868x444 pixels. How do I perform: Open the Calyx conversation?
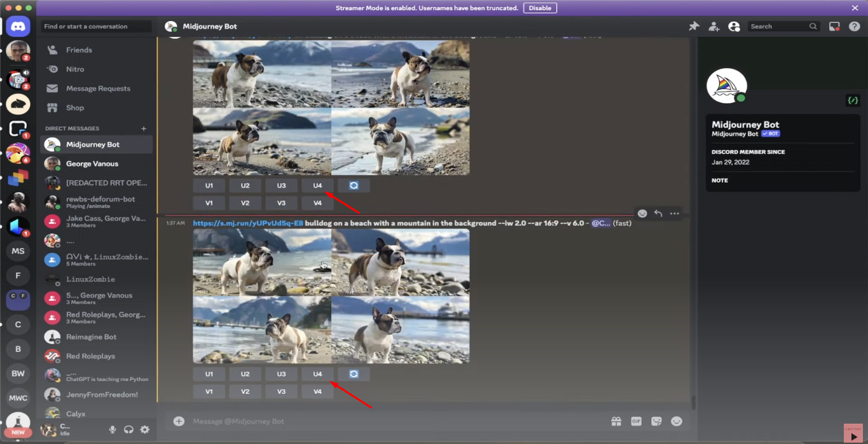[97, 413]
